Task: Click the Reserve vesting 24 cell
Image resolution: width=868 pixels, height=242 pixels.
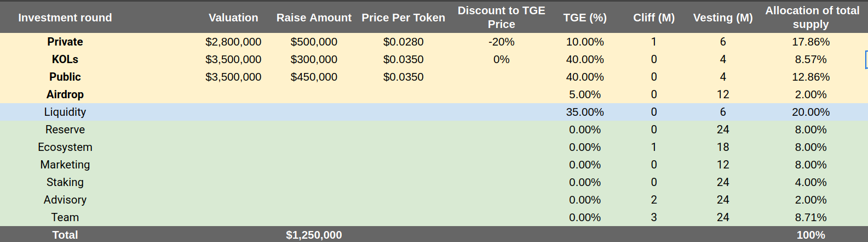Action: [723, 130]
